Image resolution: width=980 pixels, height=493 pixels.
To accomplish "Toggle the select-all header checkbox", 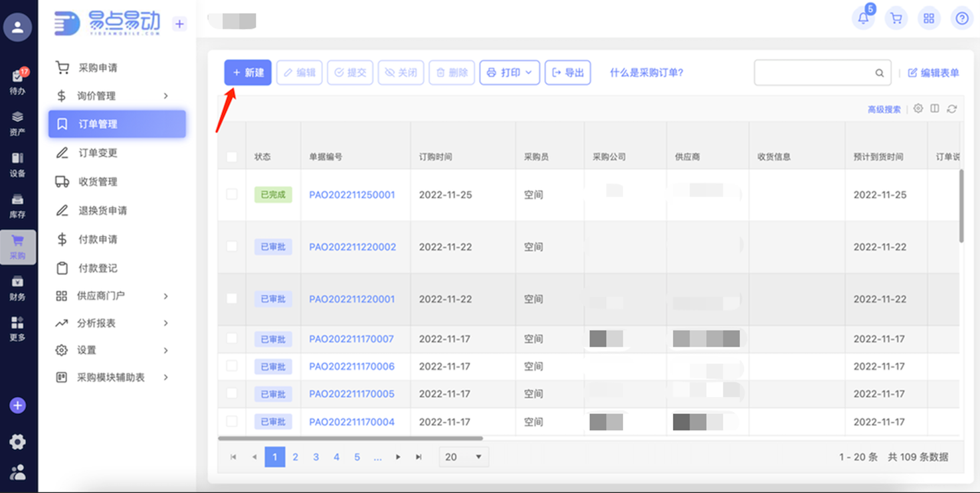I will (232, 157).
